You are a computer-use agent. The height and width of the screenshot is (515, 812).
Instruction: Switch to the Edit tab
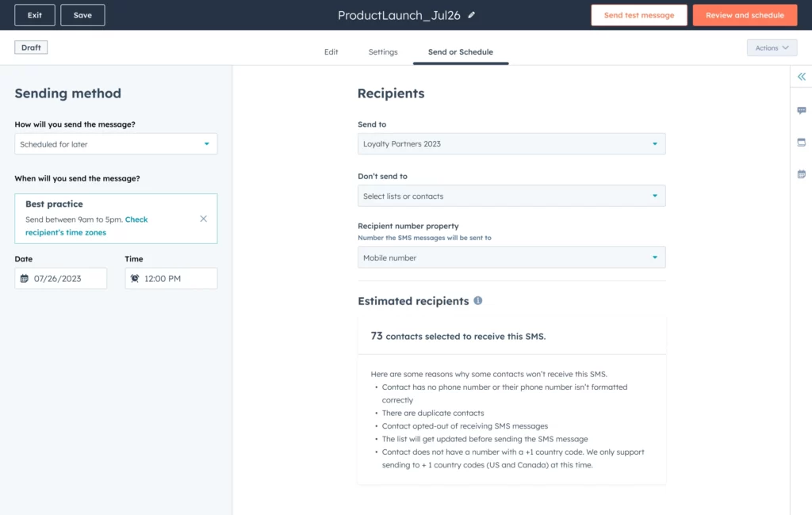click(331, 52)
